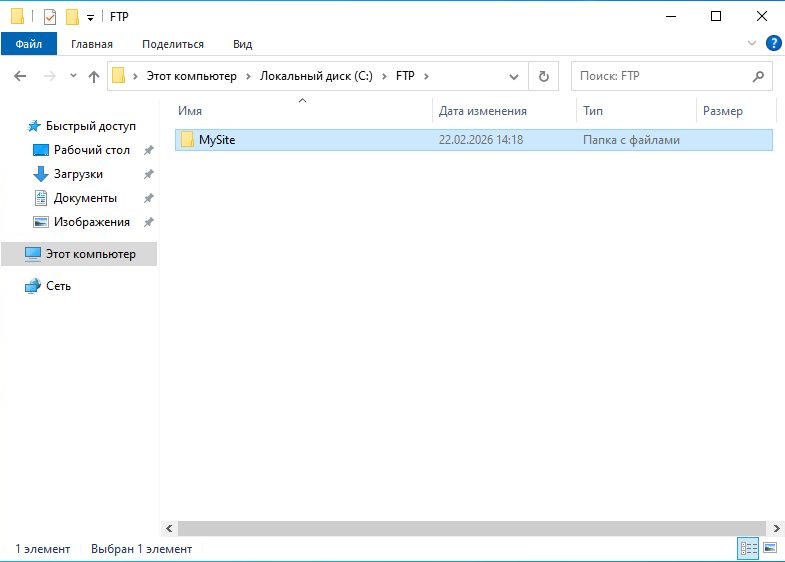Open the Help question mark icon
This screenshot has width=785, height=562.
(x=773, y=44)
